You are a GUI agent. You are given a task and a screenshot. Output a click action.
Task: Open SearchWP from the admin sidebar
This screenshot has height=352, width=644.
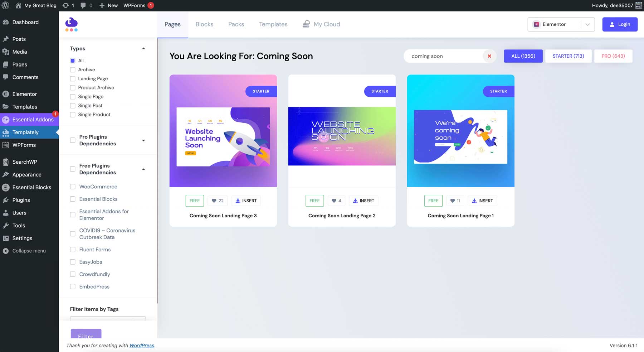tap(6, 162)
